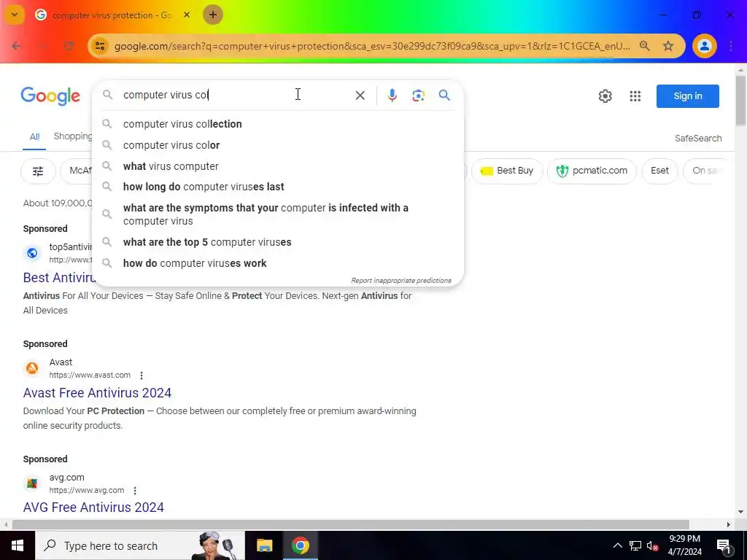Apply the Eset filter chip

click(659, 171)
